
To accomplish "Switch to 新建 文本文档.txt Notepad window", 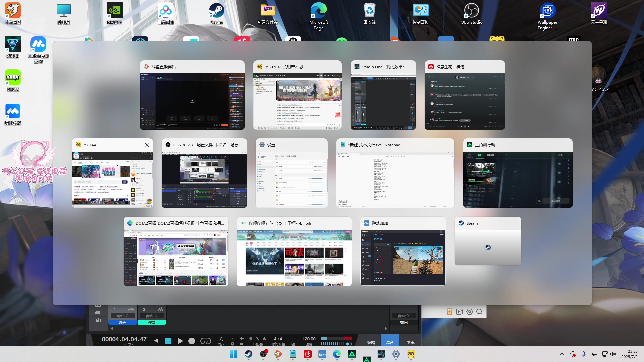I will tap(395, 173).
